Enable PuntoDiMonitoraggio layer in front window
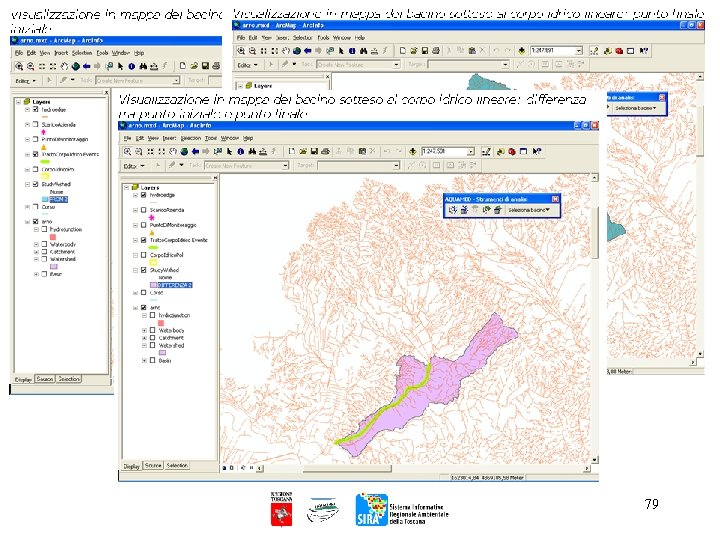This screenshot has width=720, height=540. pyautogui.click(x=143, y=225)
